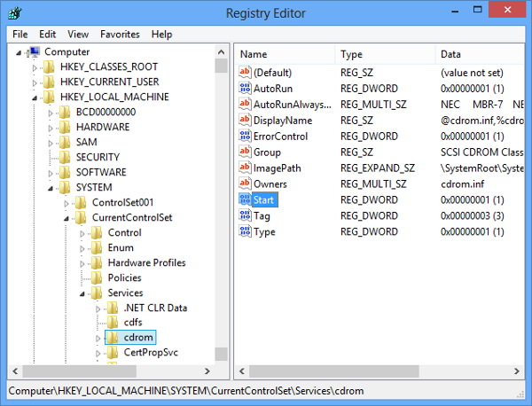Click the string icon beside AutoRunAlways value

point(245,104)
